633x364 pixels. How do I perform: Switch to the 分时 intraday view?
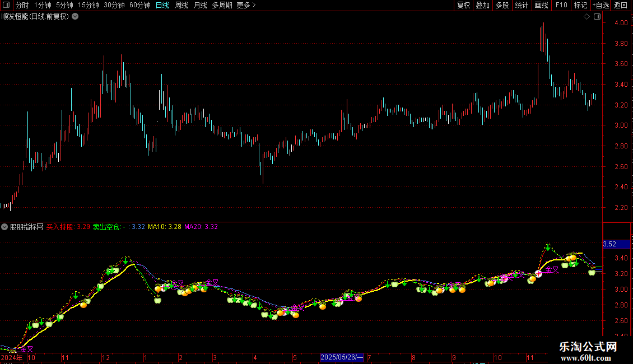pyautogui.click(x=22, y=5)
